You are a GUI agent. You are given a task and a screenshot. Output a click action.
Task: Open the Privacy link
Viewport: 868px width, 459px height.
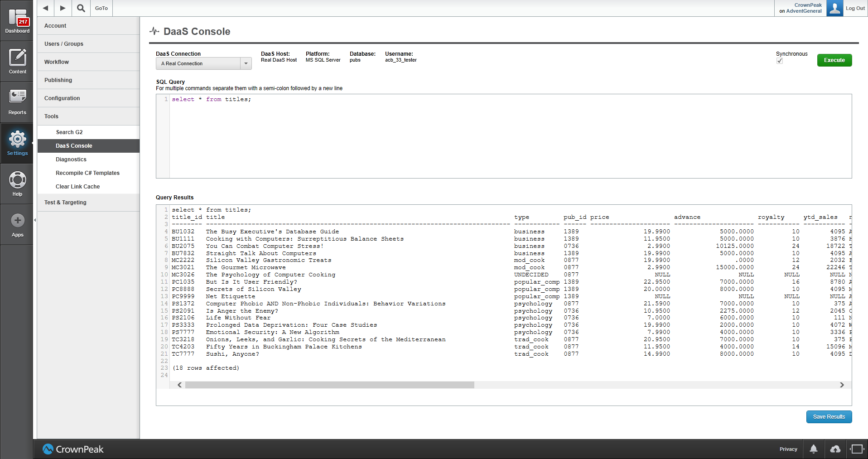pos(788,449)
